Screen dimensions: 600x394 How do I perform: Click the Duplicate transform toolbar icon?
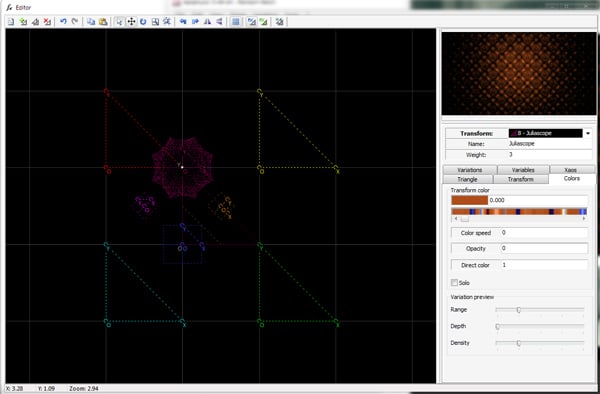point(35,22)
